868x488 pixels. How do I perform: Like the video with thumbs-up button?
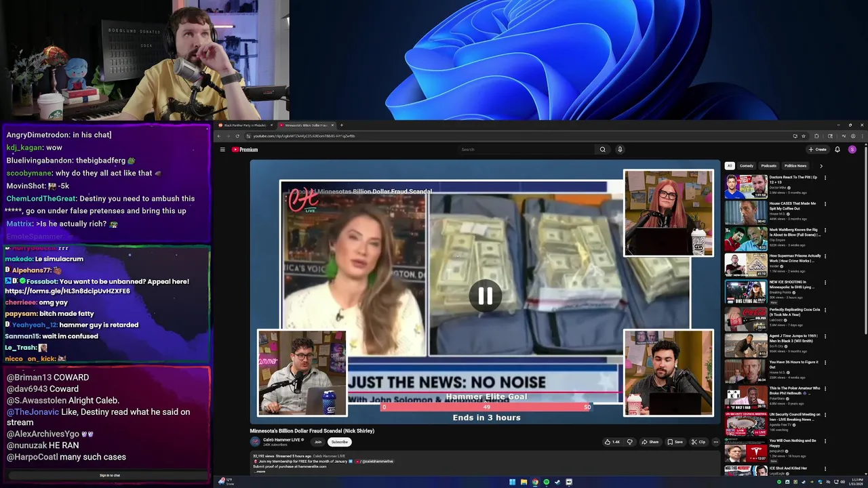click(612, 442)
